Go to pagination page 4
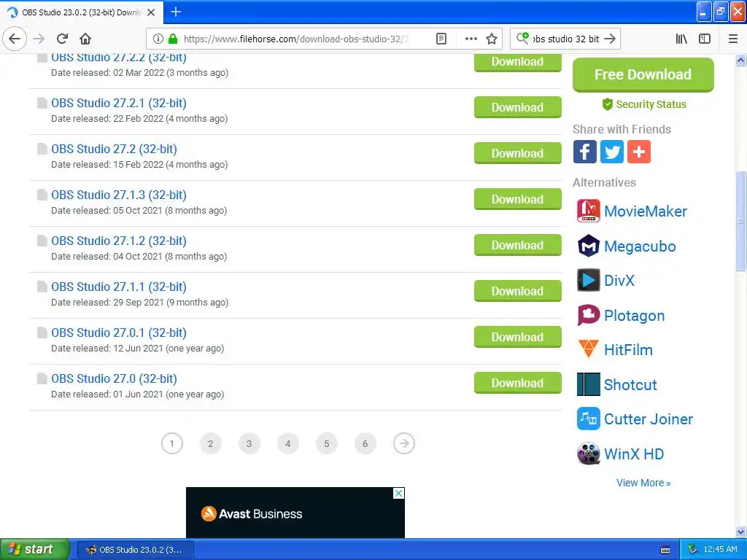 (287, 444)
